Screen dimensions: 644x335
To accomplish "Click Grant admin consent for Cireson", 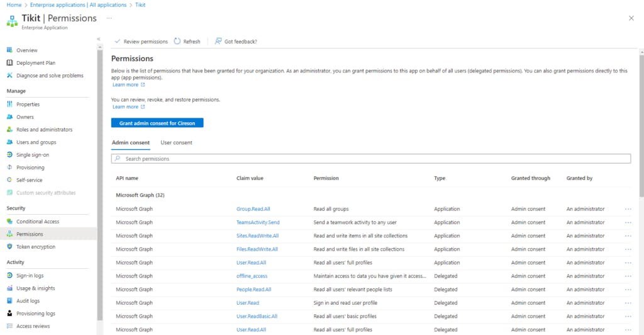I will tap(157, 123).
